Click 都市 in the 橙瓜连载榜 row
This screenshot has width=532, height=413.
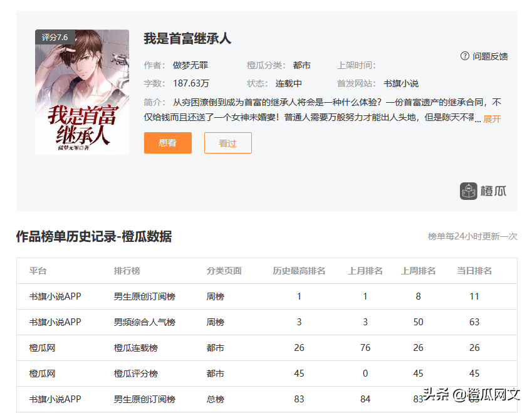click(215, 348)
